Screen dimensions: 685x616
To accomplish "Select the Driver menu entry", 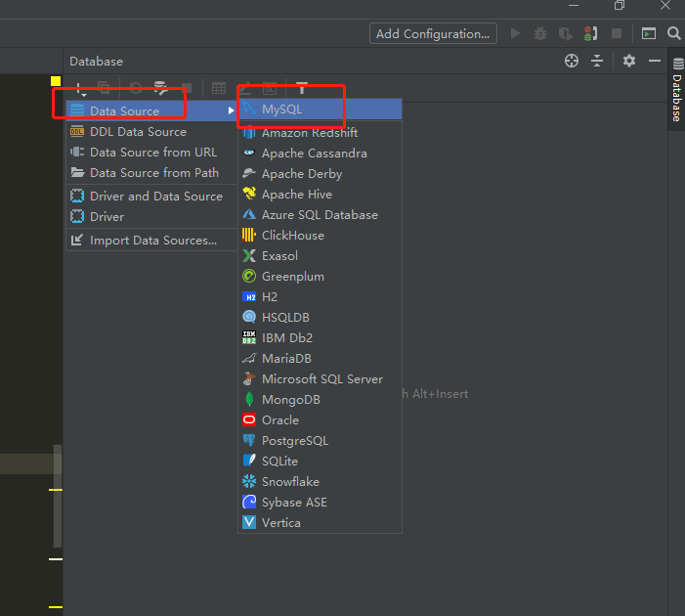I will coord(151,217).
